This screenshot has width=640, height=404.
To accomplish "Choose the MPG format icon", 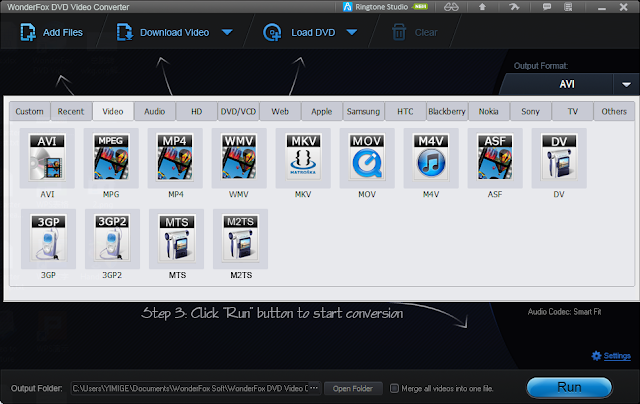I will [111, 158].
